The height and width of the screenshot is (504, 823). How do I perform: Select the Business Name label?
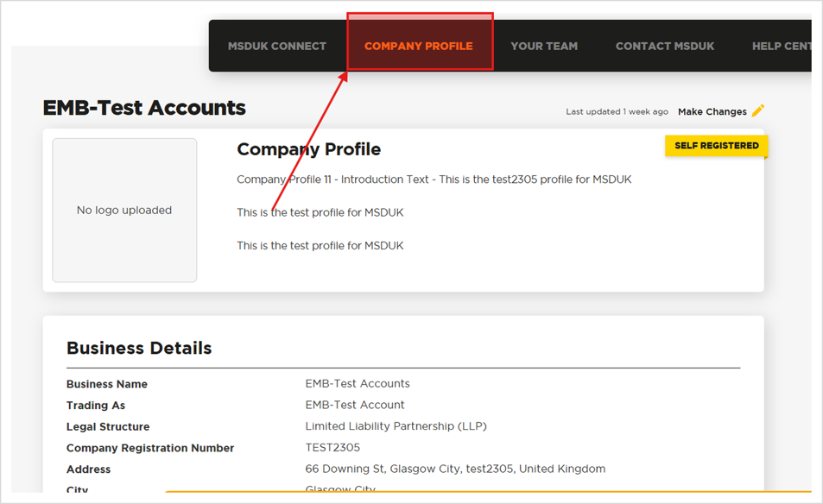(x=107, y=384)
